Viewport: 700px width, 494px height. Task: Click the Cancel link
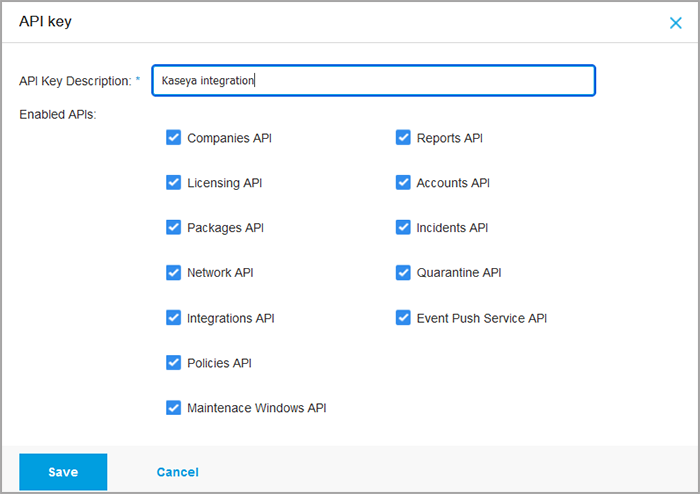(x=177, y=472)
